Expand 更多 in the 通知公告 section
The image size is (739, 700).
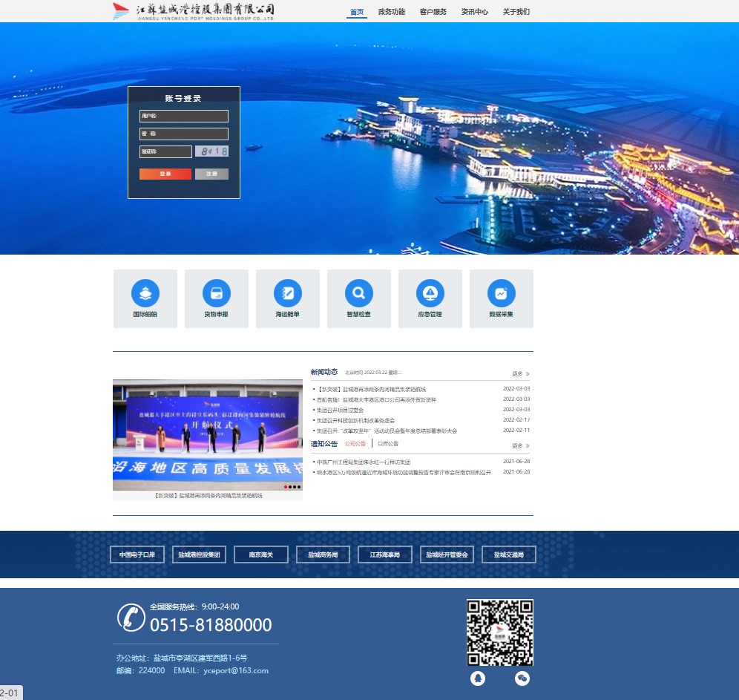coord(520,446)
